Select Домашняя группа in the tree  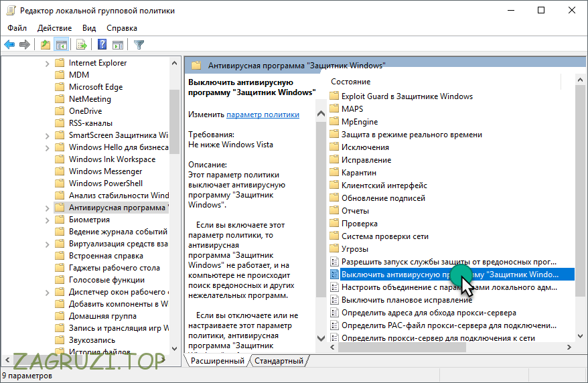point(102,316)
